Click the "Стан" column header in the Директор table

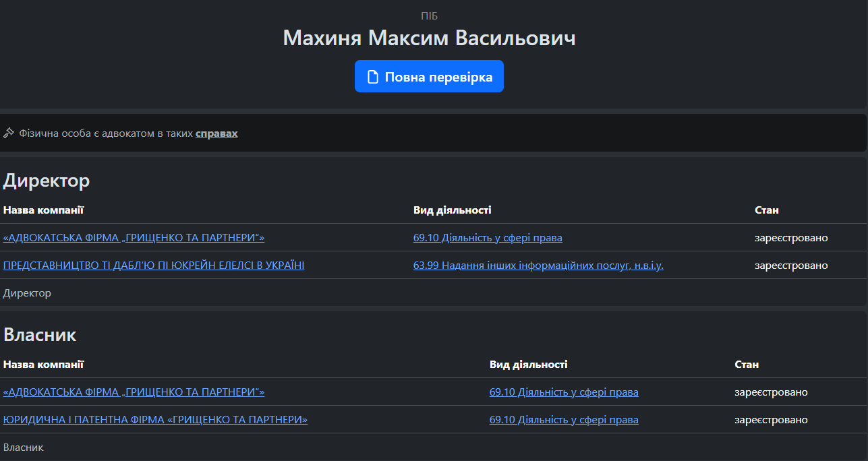pos(766,210)
